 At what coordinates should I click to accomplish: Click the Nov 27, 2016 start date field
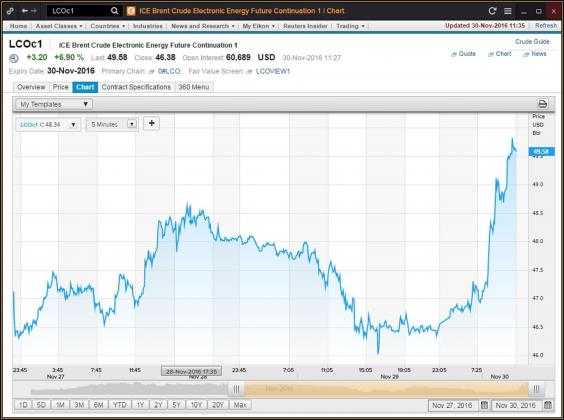(452, 405)
